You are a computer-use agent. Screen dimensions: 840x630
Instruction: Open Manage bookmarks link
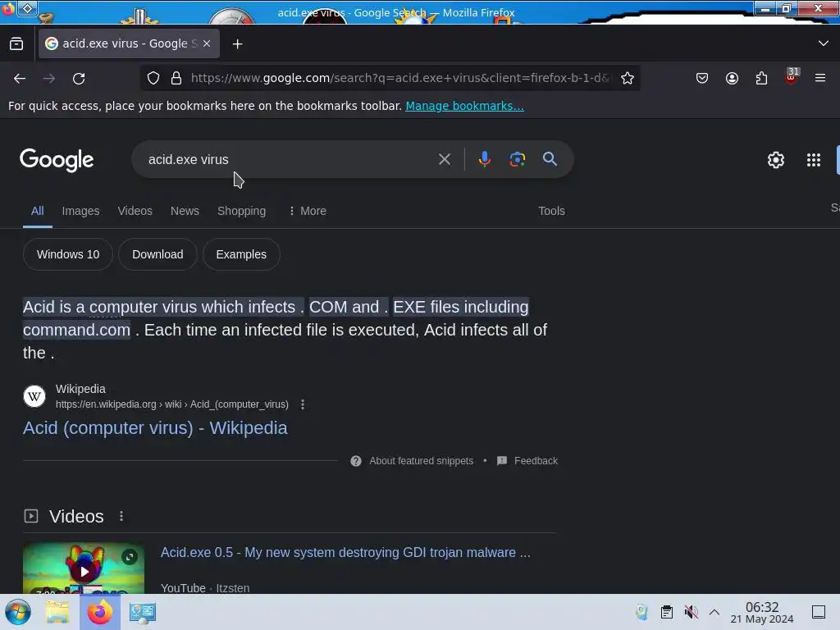464,106
